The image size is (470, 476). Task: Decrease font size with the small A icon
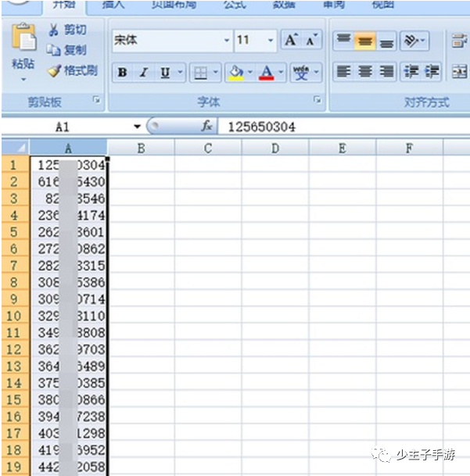[x=311, y=40]
